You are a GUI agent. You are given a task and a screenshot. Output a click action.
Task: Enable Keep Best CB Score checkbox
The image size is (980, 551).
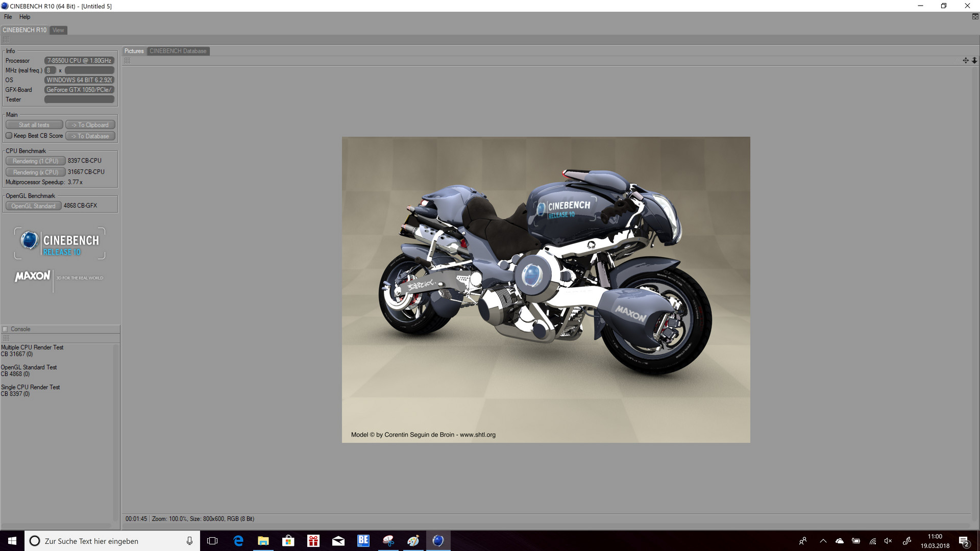[x=9, y=136]
